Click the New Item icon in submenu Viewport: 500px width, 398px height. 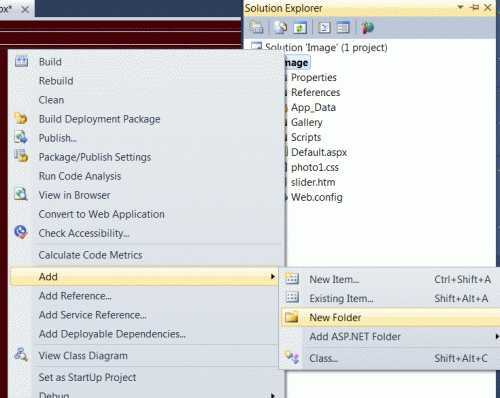click(x=292, y=279)
